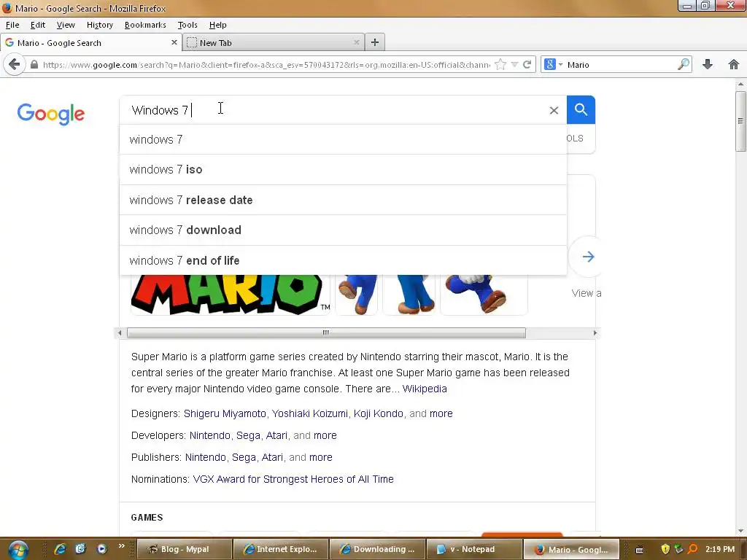This screenshot has width=747, height=560.
Task: Open the Wikipedia link
Action: [425, 389]
